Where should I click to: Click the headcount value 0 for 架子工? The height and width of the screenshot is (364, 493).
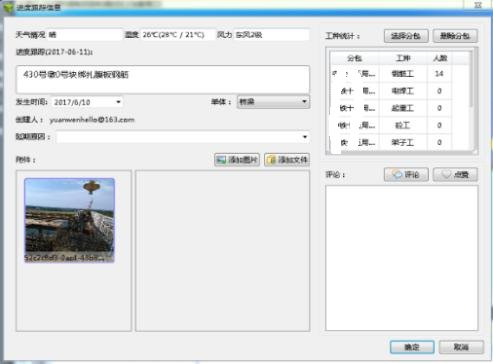click(x=439, y=143)
